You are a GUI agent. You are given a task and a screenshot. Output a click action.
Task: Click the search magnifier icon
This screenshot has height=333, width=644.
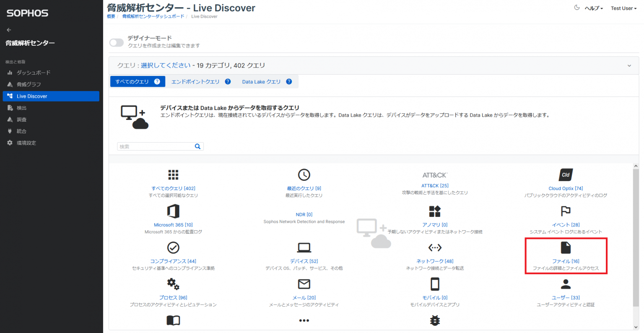point(198,146)
